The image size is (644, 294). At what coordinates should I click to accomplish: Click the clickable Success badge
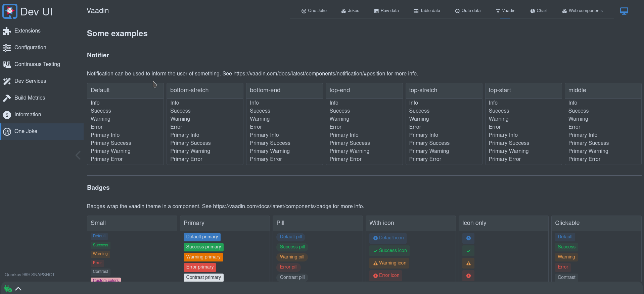click(566, 247)
